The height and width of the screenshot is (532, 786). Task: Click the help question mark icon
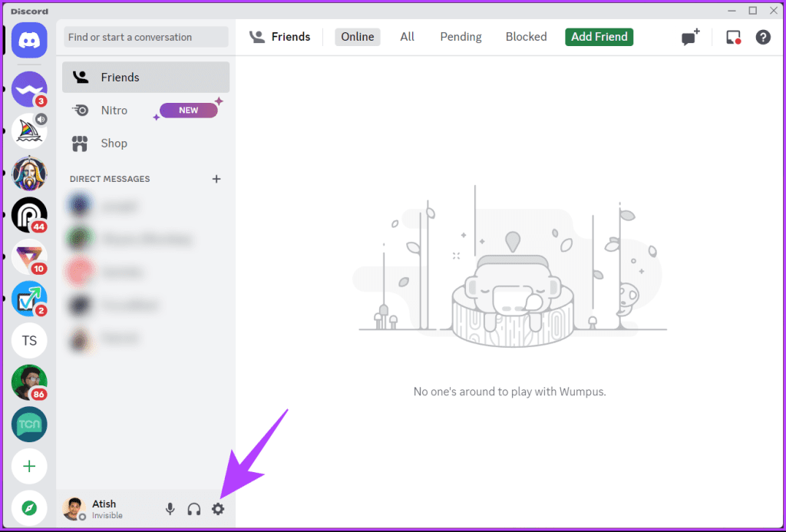point(762,37)
